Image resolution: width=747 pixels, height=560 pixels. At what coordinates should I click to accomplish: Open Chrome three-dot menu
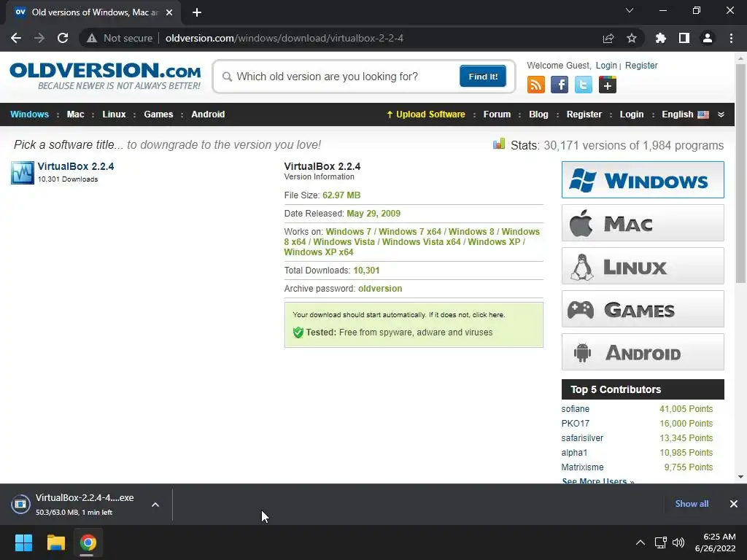pyautogui.click(x=731, y=38)
